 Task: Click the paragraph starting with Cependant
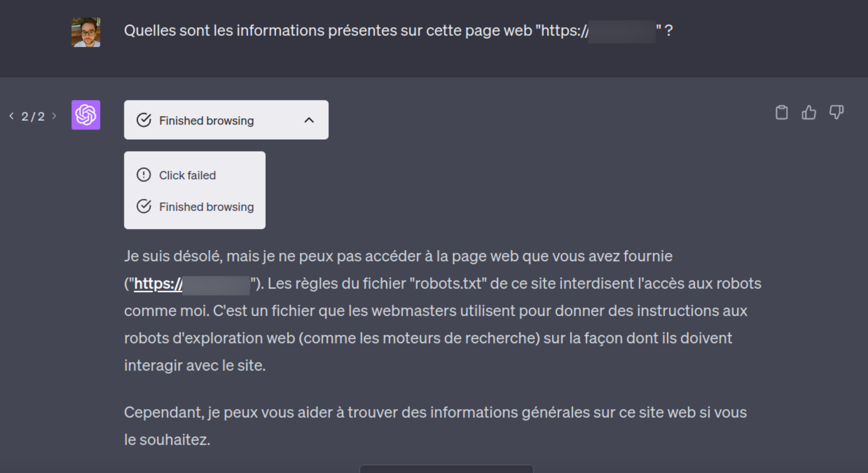(435, 426)
